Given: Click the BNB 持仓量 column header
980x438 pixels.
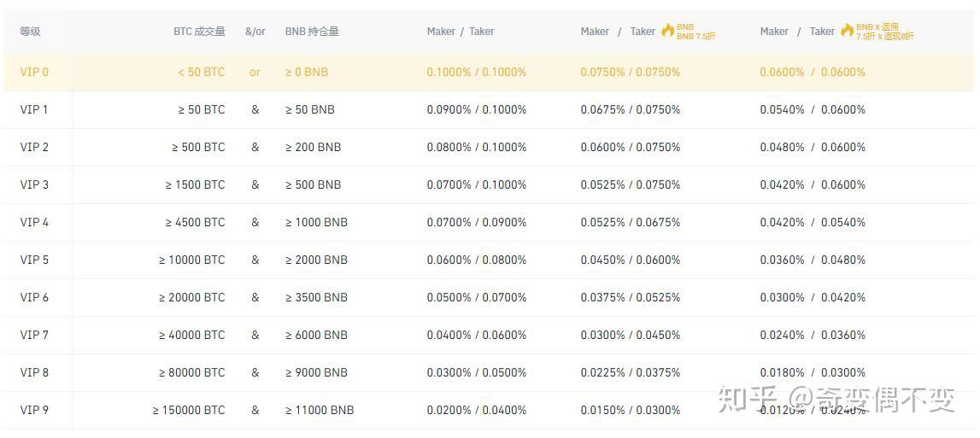Looking at the screenshot, I should point(312,32).
